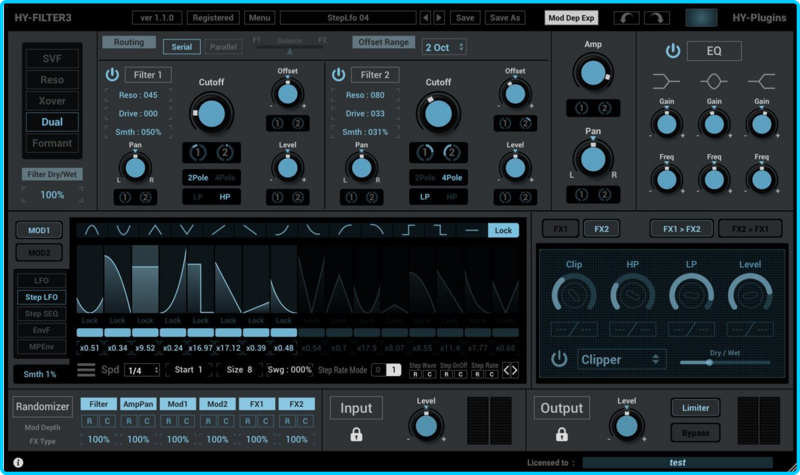The image size is (800, 475).
Task: Click the step shift left-right arrows icon
Action: [x=511, y=370]
